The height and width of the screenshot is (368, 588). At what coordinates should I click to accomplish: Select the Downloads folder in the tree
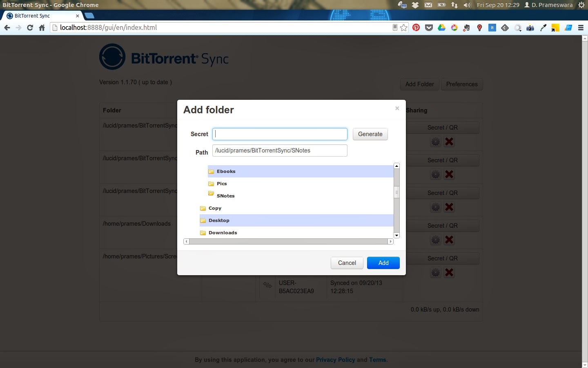296,233
